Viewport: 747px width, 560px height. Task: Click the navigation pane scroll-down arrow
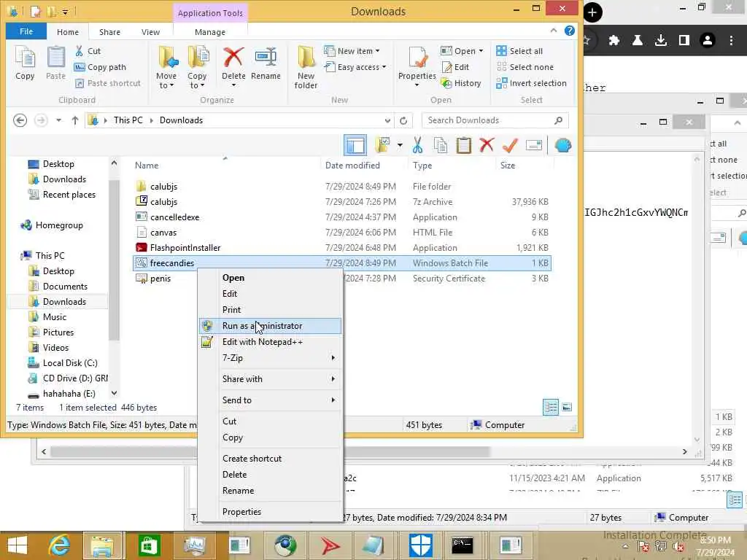coord(114,393)
